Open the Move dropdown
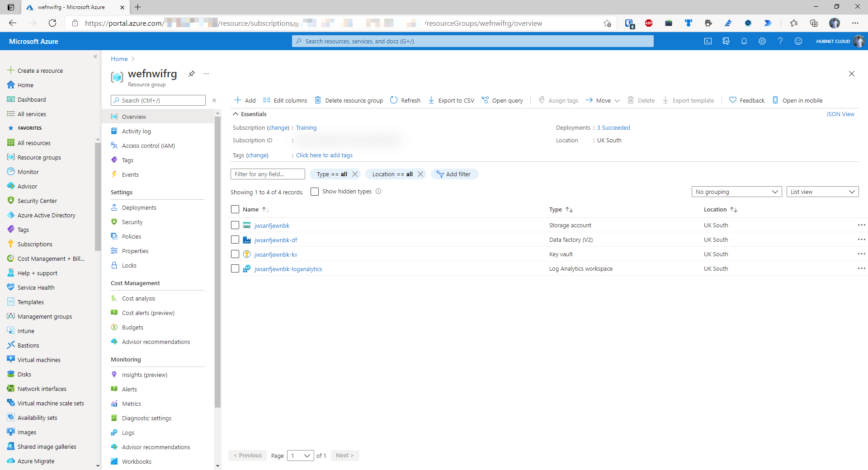Viewport: 868px width, 470px height. 603,100
